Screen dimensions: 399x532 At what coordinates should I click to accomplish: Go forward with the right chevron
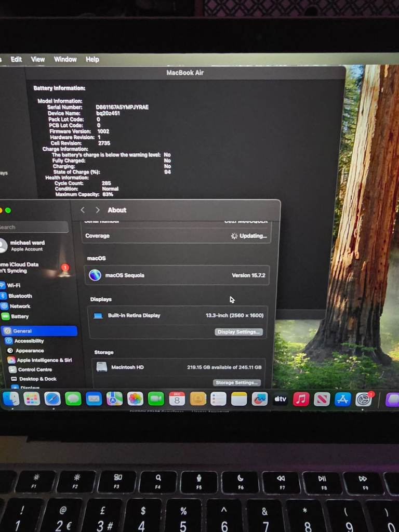point(97,210)
